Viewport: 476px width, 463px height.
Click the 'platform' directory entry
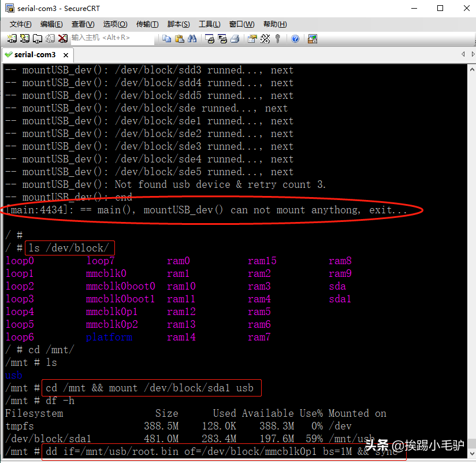tap(109, 337)
